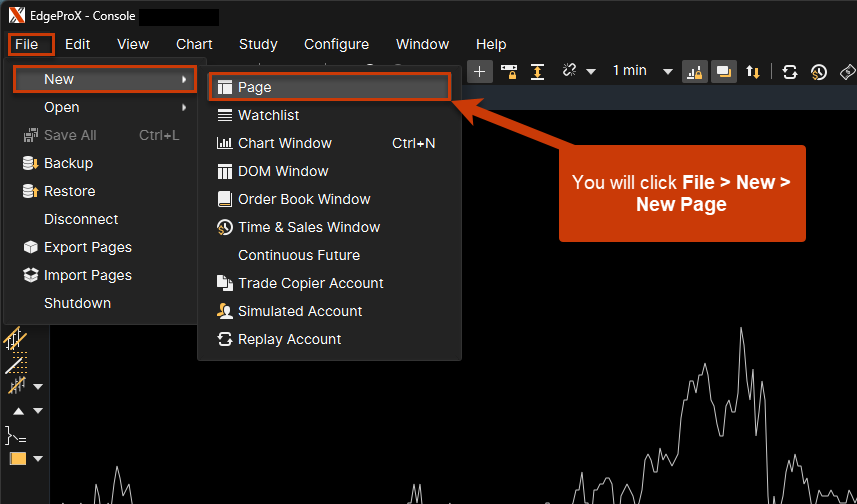Select the regression channel drawing tool
Image resolution: width=857 pixels, height=504 pixels.
(16, 340)
